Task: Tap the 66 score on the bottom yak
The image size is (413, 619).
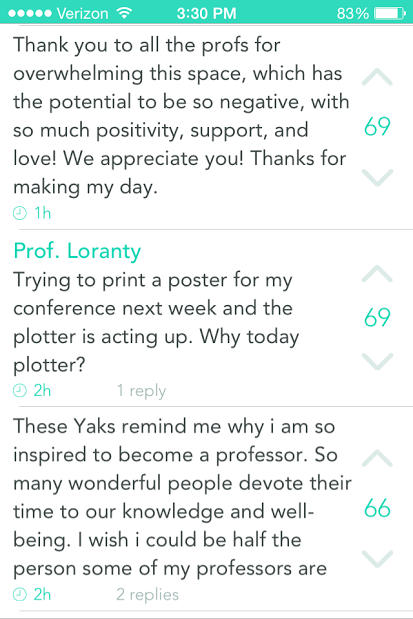Action: (377, 508)
